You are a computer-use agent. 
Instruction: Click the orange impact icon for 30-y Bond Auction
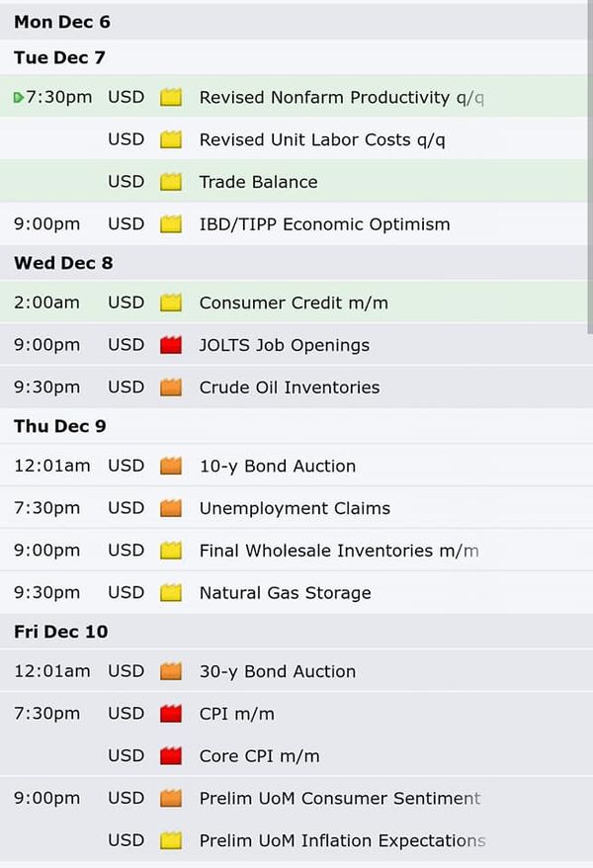coord(171,671)
